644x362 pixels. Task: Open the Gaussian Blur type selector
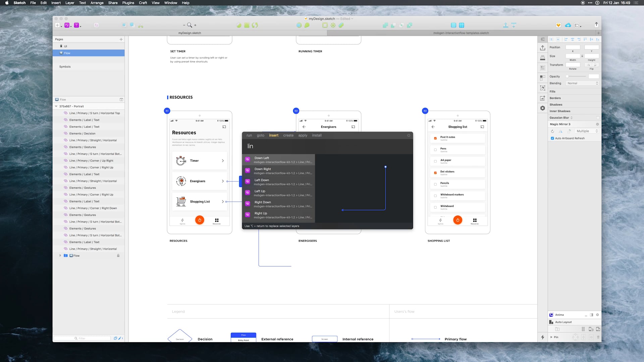[572, 118]
